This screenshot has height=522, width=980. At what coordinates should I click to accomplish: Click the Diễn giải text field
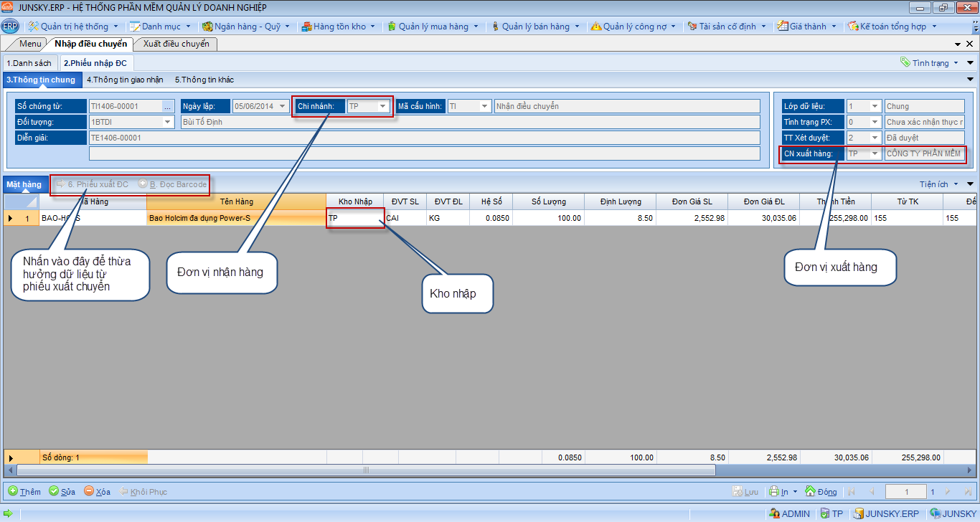coord(423,138)
